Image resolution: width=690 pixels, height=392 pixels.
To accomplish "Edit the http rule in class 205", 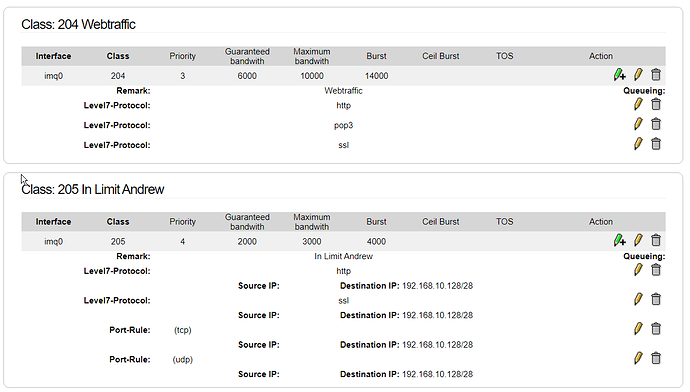I will (638, 270).
